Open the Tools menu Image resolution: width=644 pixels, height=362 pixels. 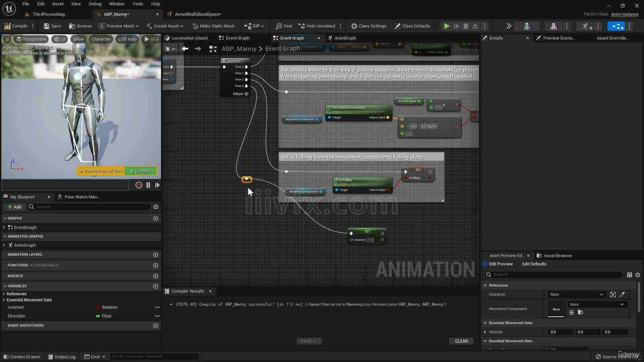(138, 4)
